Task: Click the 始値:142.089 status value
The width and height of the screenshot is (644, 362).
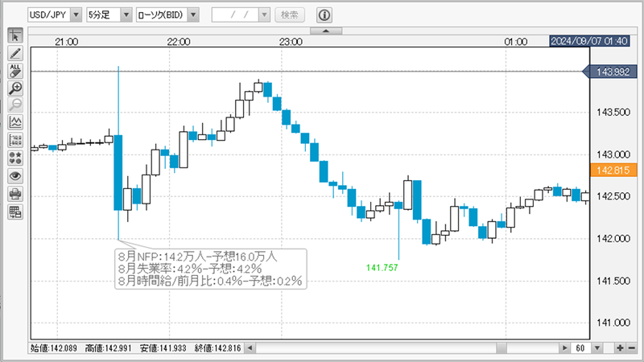Action: click(53, 348)
